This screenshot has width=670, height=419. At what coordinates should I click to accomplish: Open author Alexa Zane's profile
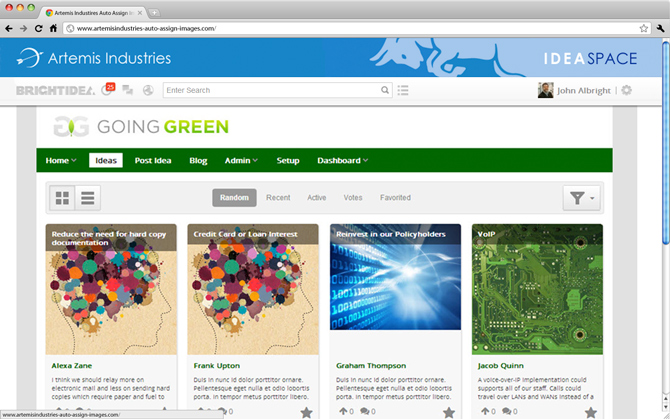[72, 366]
